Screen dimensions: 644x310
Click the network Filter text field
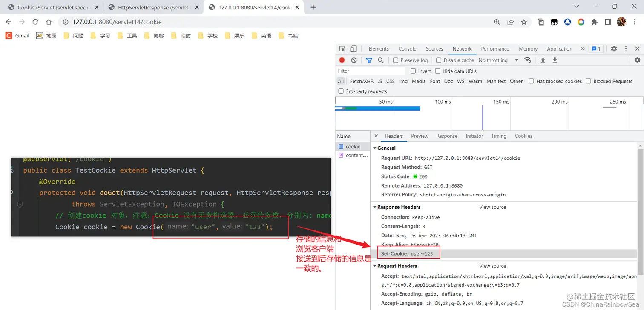[371, 71]
